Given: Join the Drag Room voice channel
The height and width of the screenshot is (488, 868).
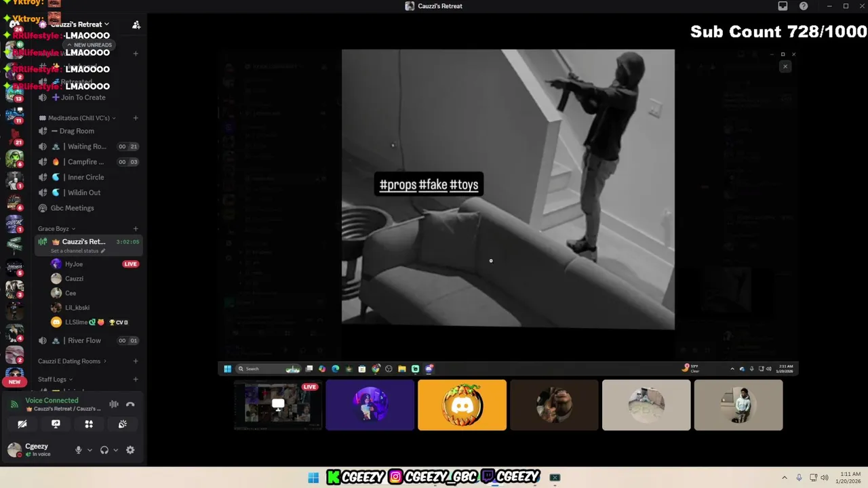Looking at the screenshot, I should [88, 131].
